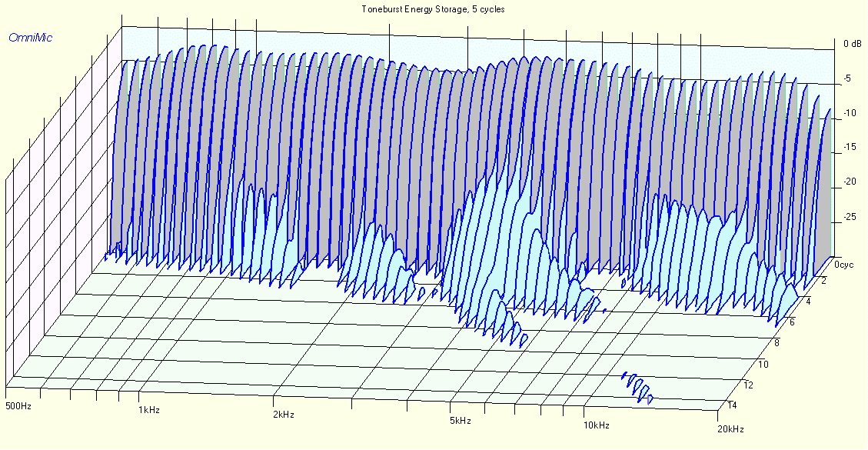Image resolution: width=868 pixels, height=450 pixels.
Task: Click the 2 cycles axis label
Action: pyautogui.click(x=823, y=282)
